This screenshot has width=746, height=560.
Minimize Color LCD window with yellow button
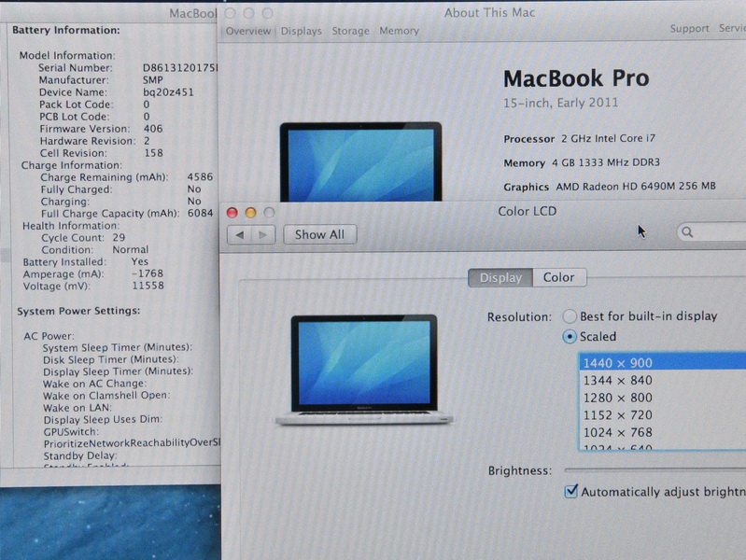click(x=251, y=213)
